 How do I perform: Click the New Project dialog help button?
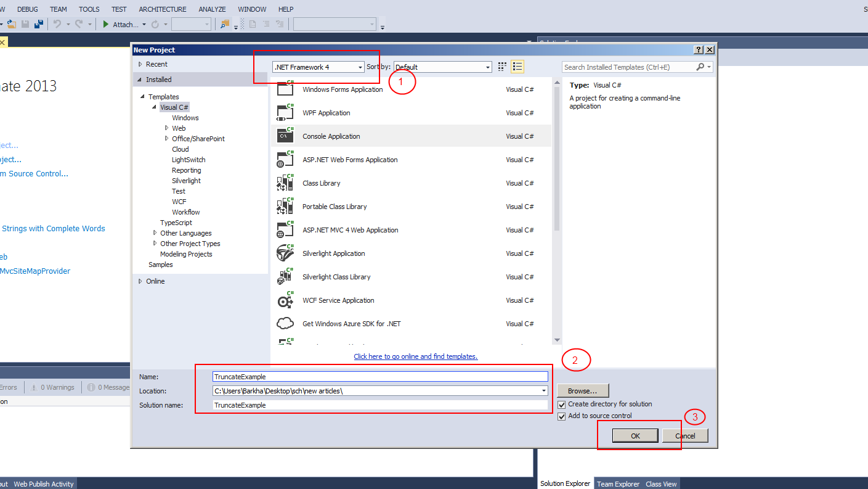point(699,50)
